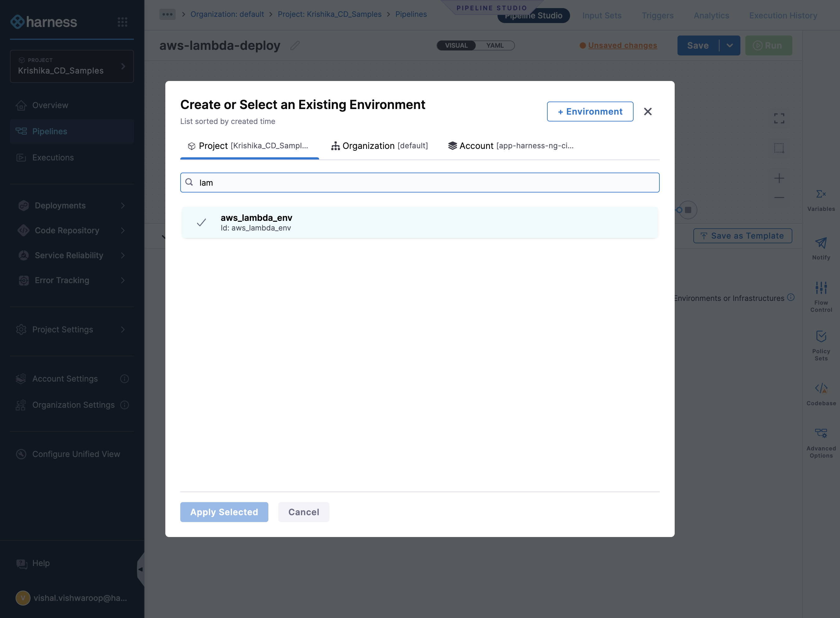Switch to the Account tab in dialog
Screen dimensions: 840x618
511,146
